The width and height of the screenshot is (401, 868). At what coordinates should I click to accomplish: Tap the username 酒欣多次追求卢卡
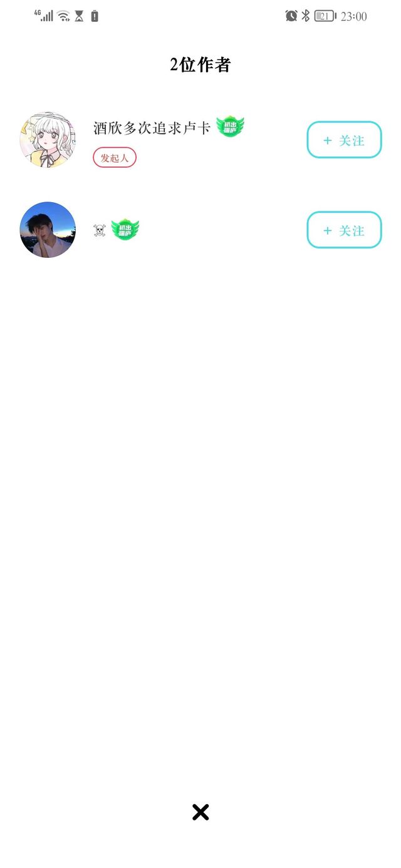[x=152, y=128]
